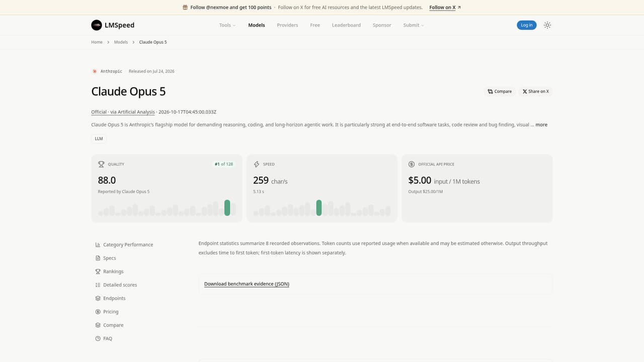Click the Share on X button
This screenshot has height=362, width=644.
(x=536, y=92)
